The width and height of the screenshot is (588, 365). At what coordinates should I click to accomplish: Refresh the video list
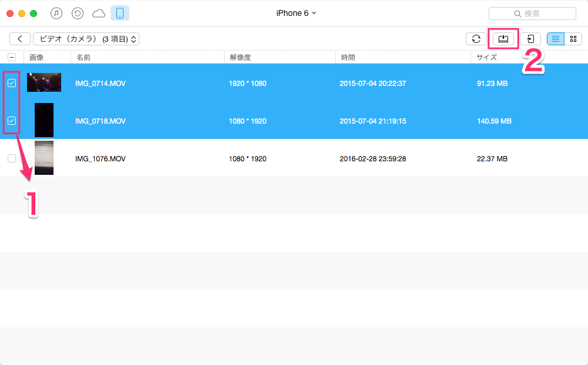pyautogui.click(x=476, y=39)
